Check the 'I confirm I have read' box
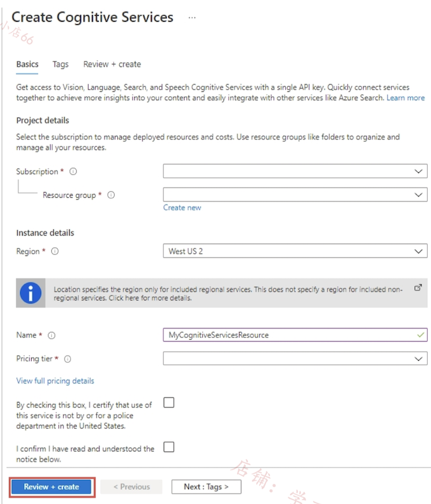This screenshot has height=504, width=431. [169, 447]
